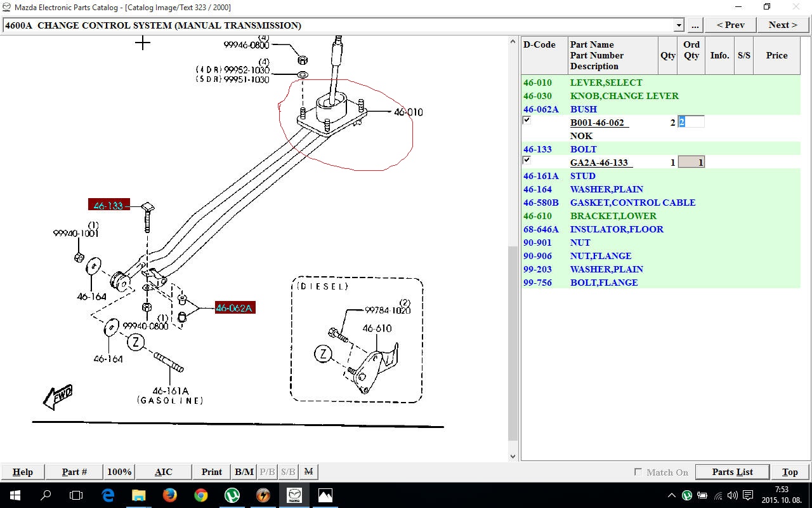Enable the Match On checkbox

(638, 472)
